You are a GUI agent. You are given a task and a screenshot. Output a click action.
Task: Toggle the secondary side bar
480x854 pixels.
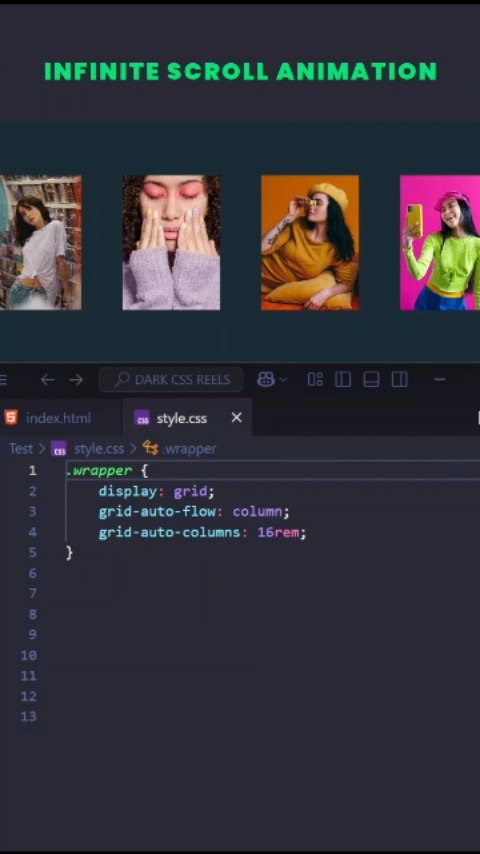pyautogui.click(x=399, y=379)
